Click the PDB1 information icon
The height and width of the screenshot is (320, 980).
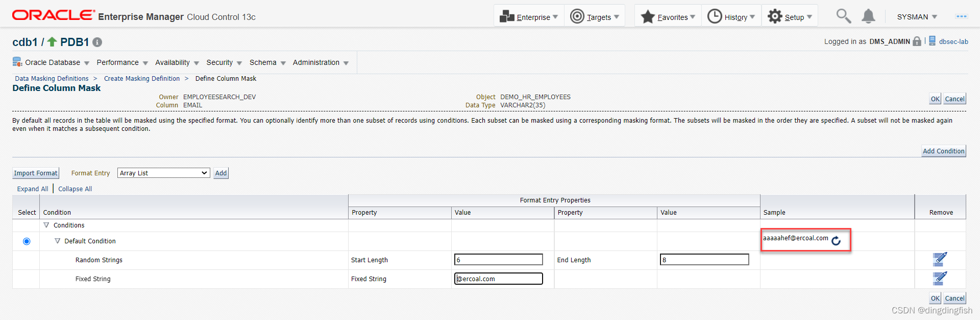pyautogui.click(x=97, y=42)
